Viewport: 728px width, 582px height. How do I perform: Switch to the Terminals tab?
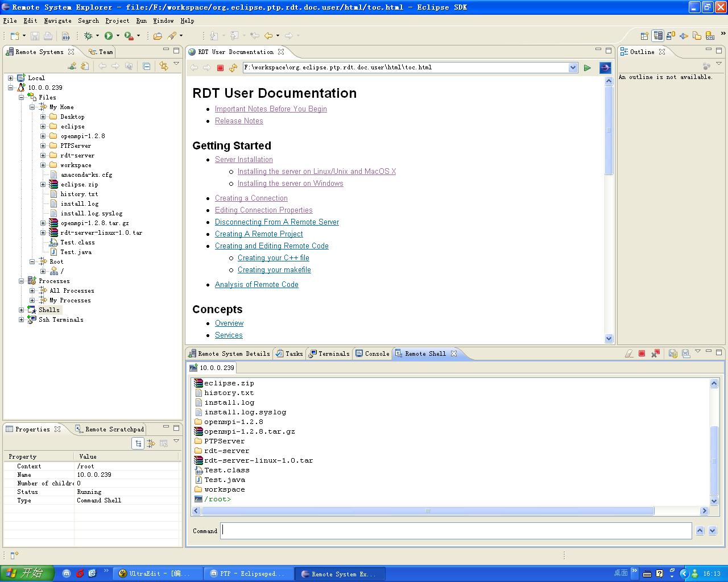(x=329, y=354)
